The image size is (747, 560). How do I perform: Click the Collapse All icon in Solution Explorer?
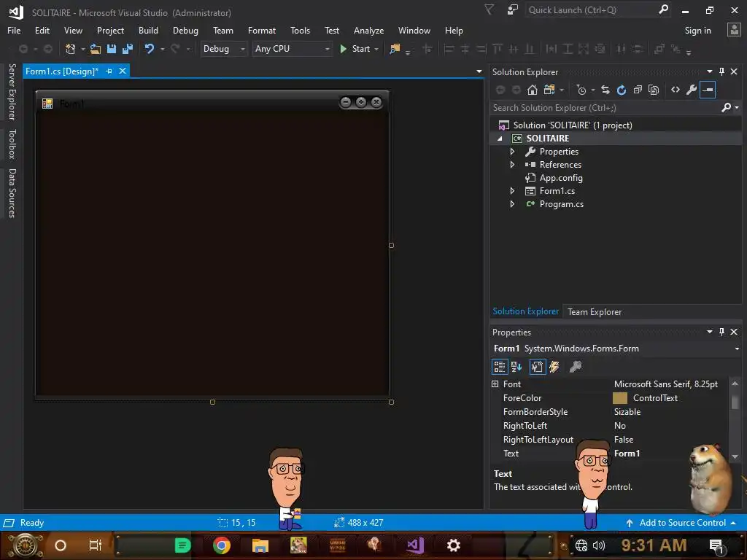tap(638, 90)
